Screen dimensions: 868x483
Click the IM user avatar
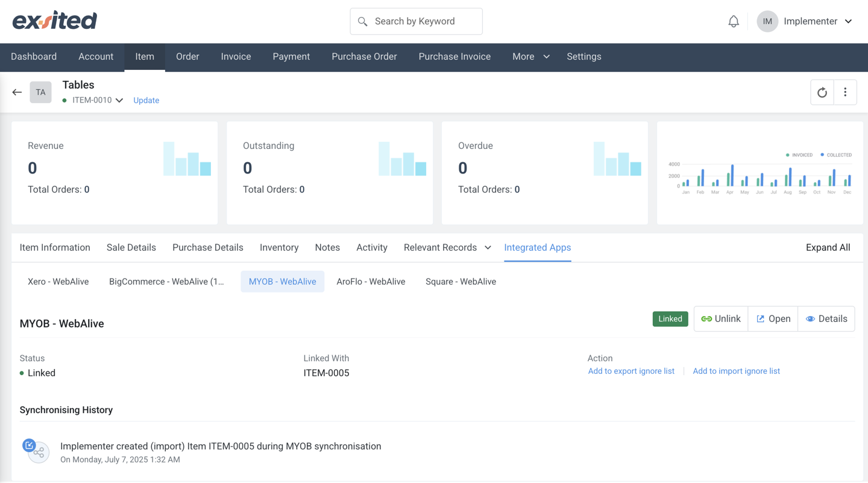coord(767,22)
